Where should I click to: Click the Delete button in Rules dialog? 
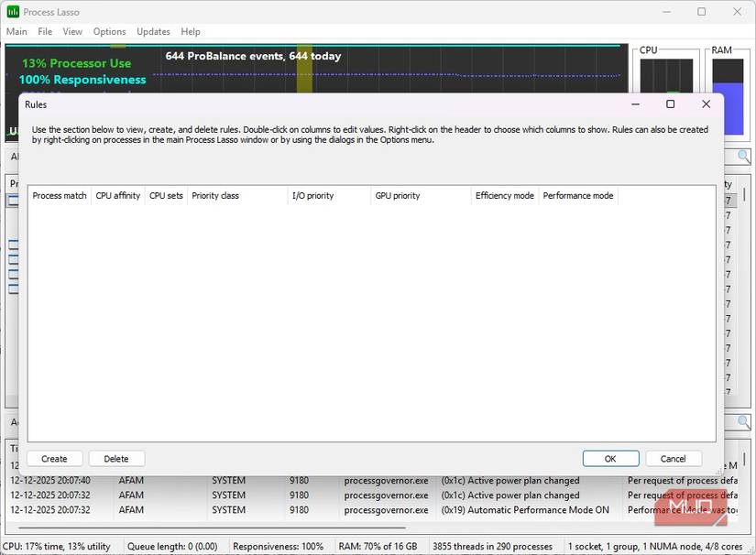click(x=116, y=459)
